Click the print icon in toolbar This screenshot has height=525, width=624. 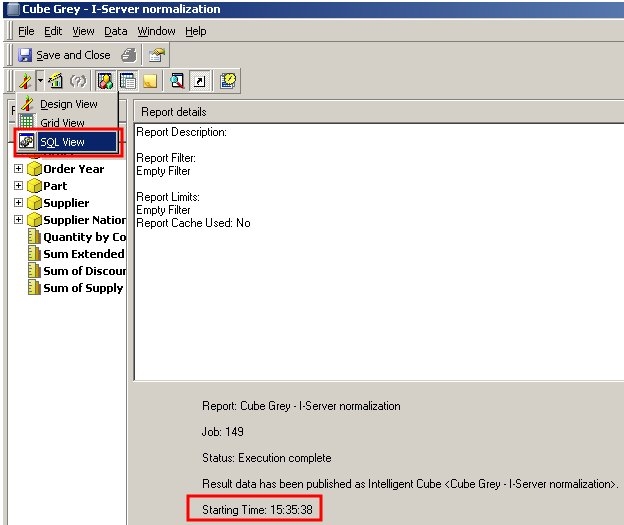tap(129, 55)
